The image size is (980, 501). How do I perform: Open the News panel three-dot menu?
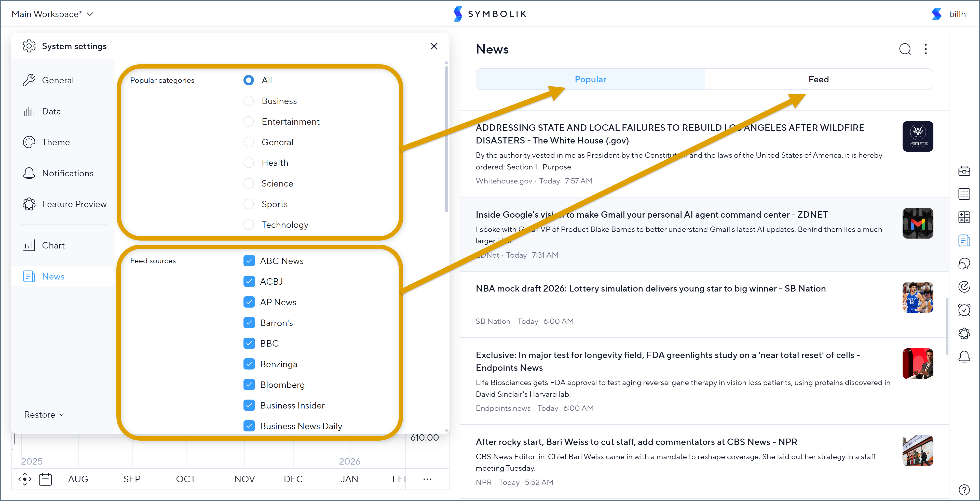(x=925, y=49)
